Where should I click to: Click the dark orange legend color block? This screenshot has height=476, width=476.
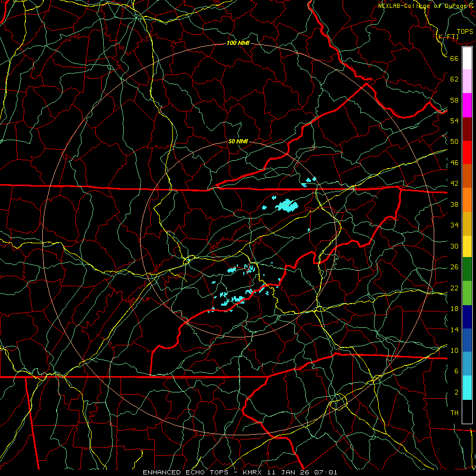click(x=467, y=176)
